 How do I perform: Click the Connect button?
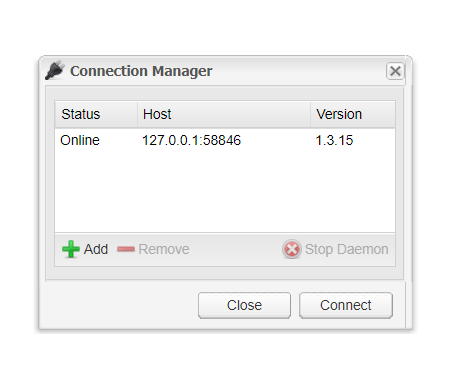click(x=346, y=305)
